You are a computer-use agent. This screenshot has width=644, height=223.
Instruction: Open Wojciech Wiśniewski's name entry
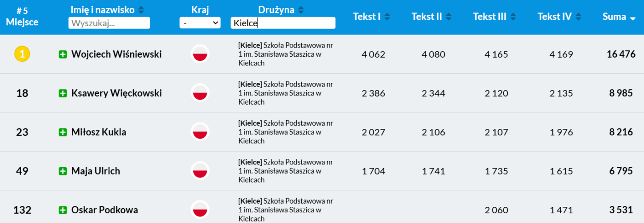click(116, 54)
